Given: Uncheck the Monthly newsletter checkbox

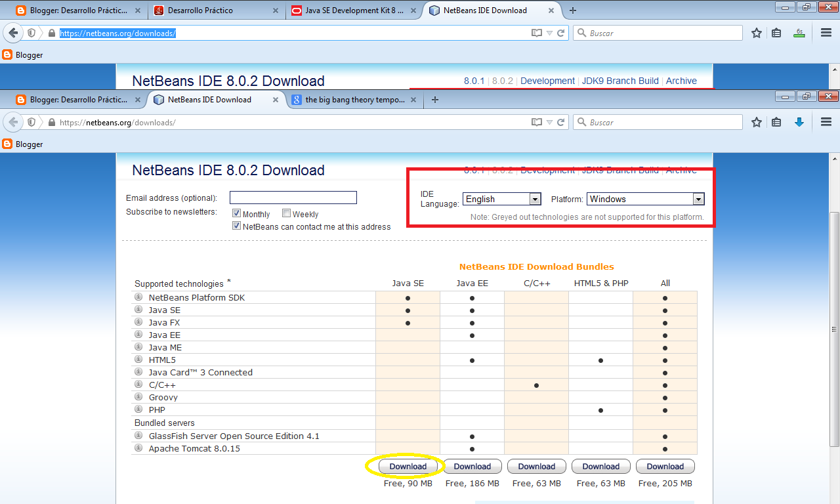Looking at the screenshot, I should (235, 213).
